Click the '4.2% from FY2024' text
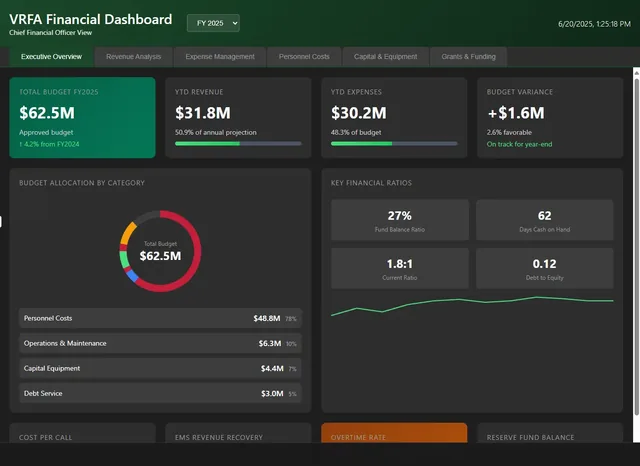The image size is (640, 466). pyautogui.click(x=51, y=144)
